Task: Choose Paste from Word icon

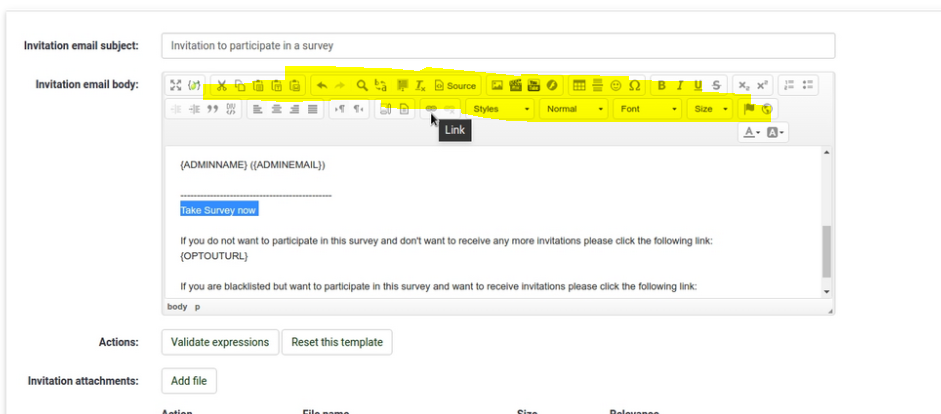Action: click(295, 85)
